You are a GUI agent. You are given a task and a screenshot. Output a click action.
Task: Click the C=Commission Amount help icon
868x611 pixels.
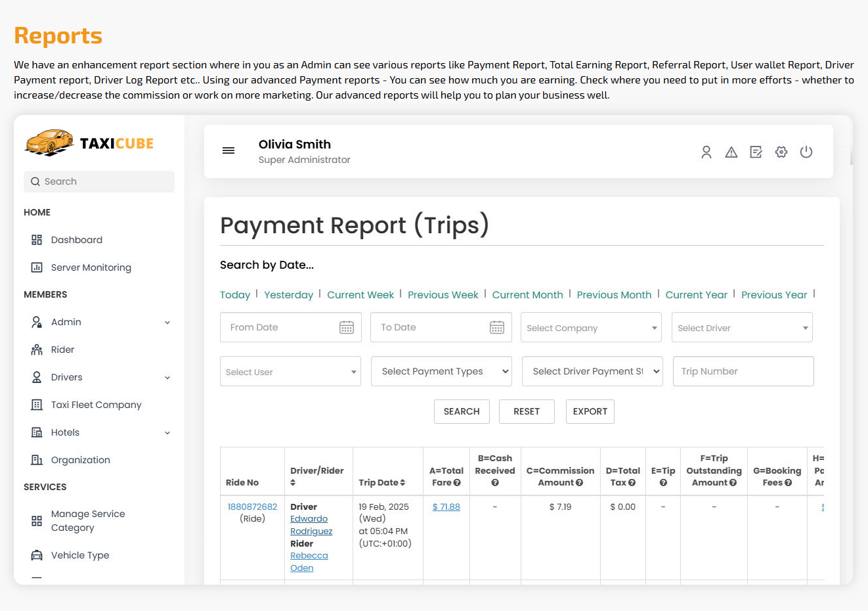580,483
